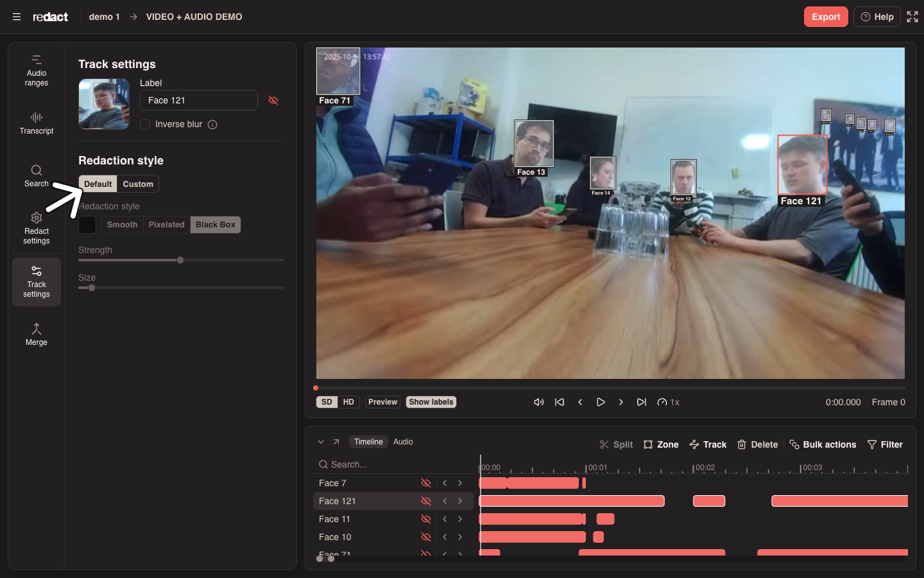Screen dimensions: 924x578
Task: Toggle redaction eye icon next to the label field
Action: click(273, 100)
